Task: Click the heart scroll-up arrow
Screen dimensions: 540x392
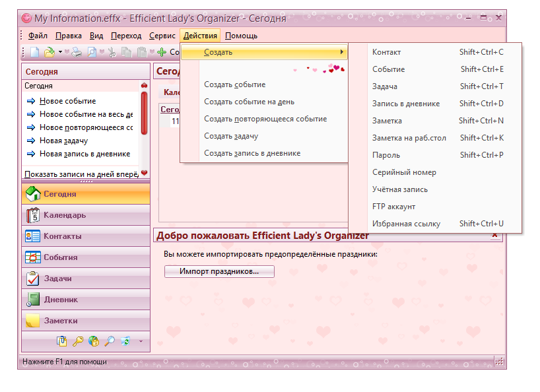Action: click(x=145, y=85)
